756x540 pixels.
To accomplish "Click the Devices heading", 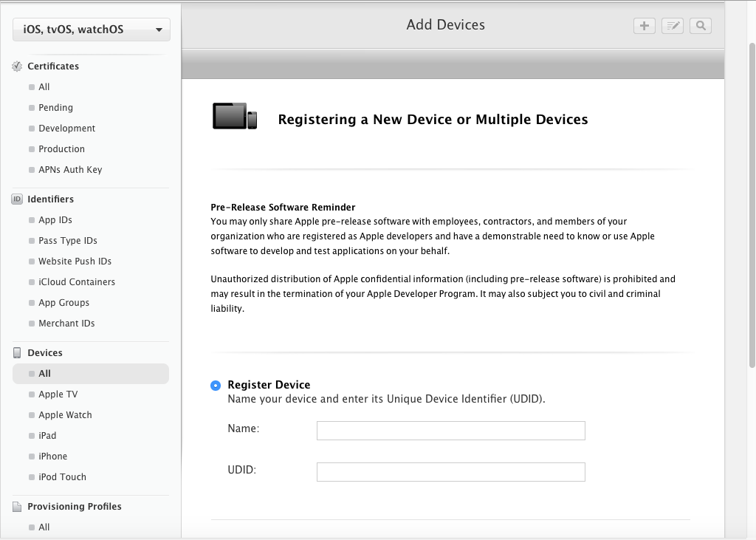I will [45, 353].
